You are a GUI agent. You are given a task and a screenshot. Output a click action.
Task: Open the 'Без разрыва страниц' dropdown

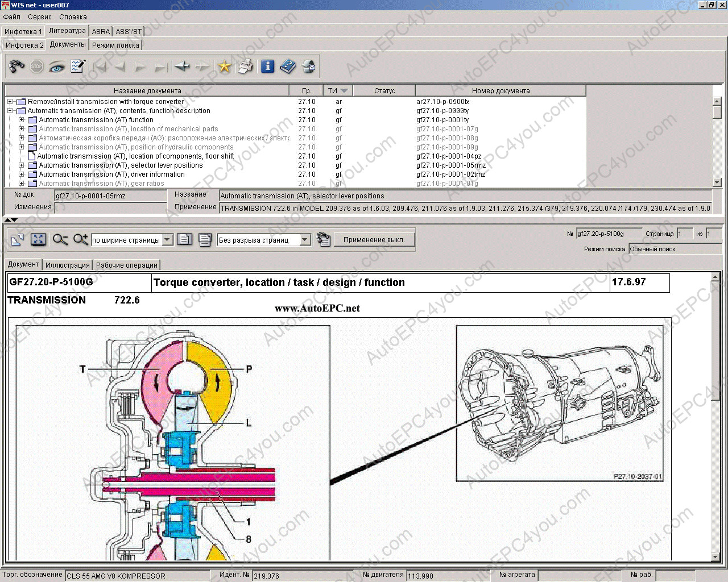[305, 240]
